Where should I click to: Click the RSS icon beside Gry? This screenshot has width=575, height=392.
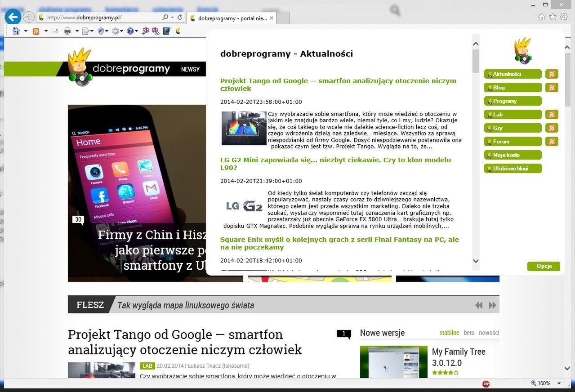(552, 128)
